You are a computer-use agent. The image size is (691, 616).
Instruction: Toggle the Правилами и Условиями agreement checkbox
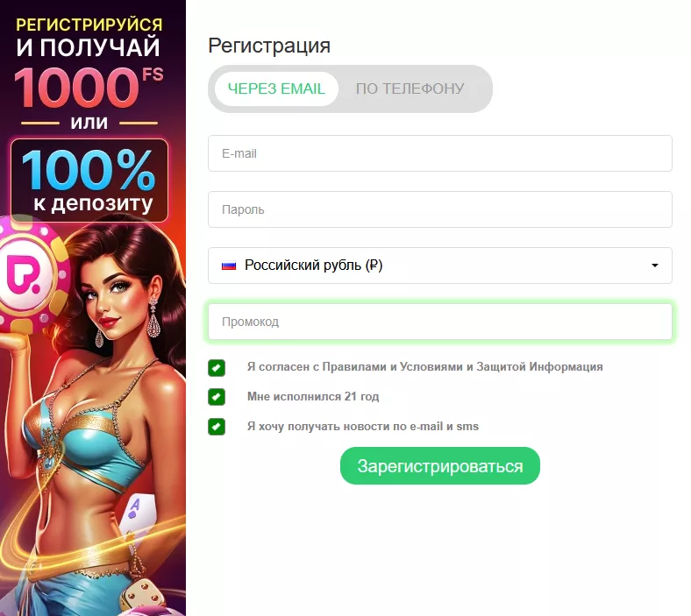click(217, 368)
